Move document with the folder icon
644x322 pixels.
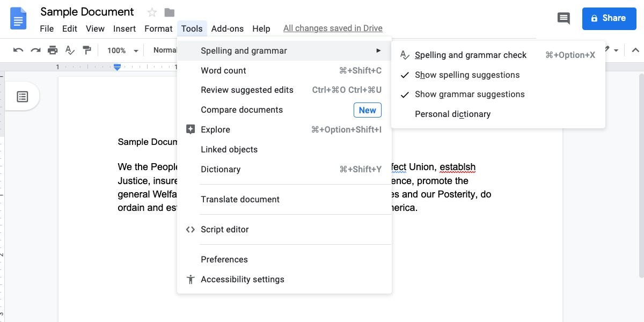168,11
